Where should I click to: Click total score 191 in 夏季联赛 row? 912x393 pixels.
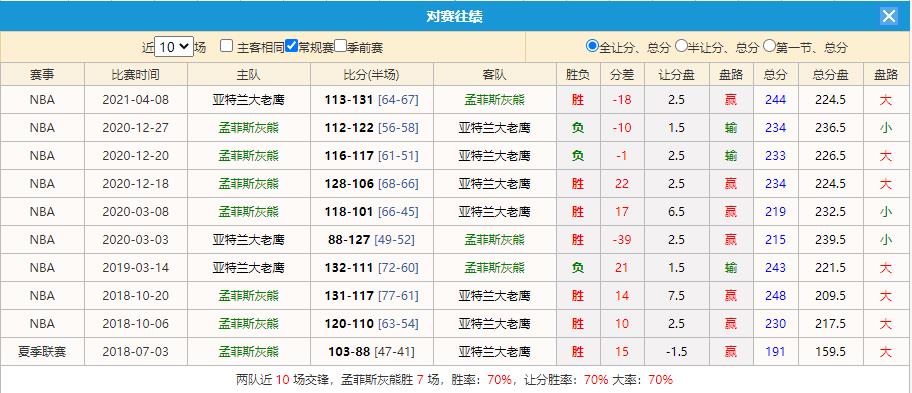point(775,352)
